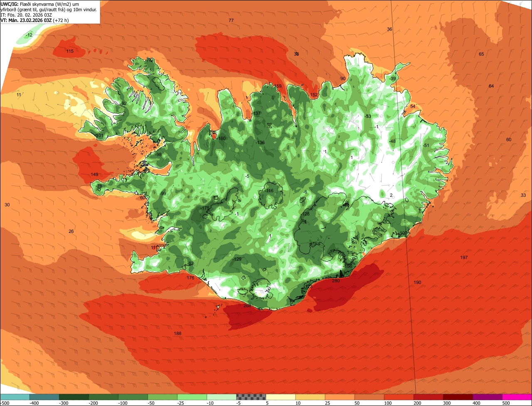
Task: Click the value -160 on the map
Action: (222, 139)
